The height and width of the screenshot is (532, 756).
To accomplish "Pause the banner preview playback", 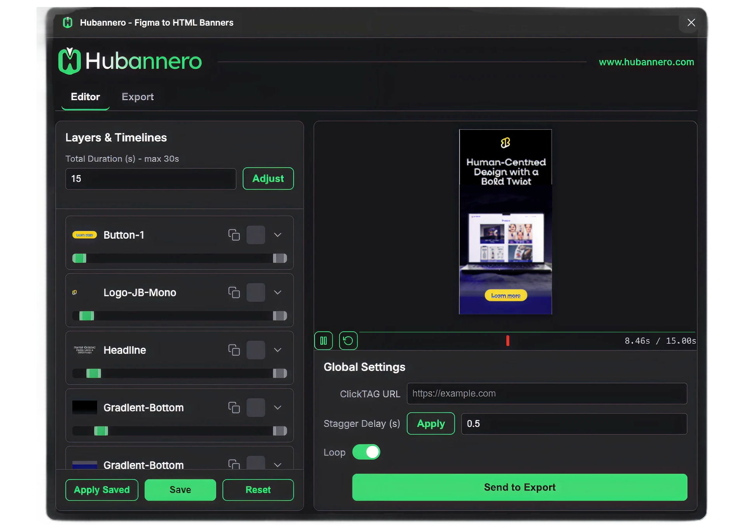I will 323,341.
